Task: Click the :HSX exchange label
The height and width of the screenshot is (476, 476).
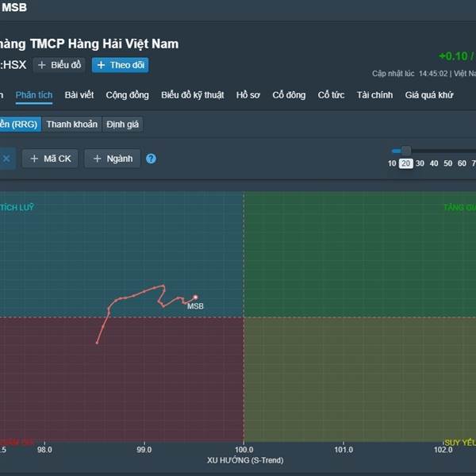Action: click(x=13, y=65)
